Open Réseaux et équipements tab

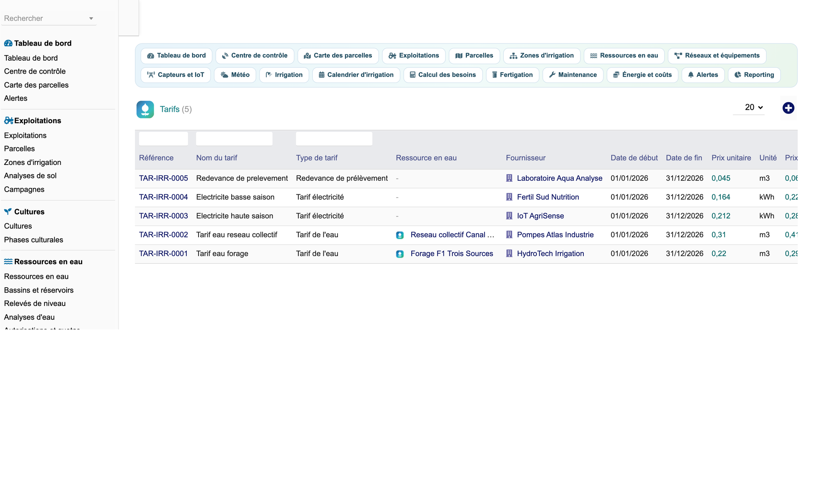click(x=717, y=56)
